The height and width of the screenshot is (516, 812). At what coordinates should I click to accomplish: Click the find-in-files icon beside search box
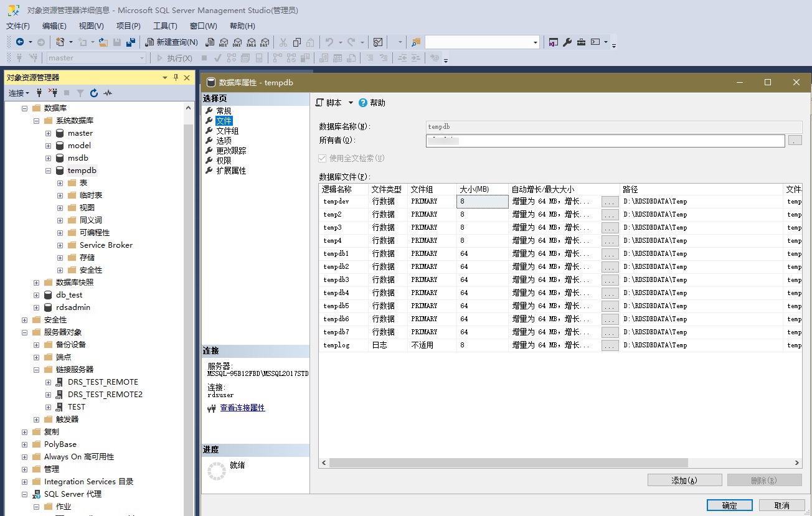(417, 42)
